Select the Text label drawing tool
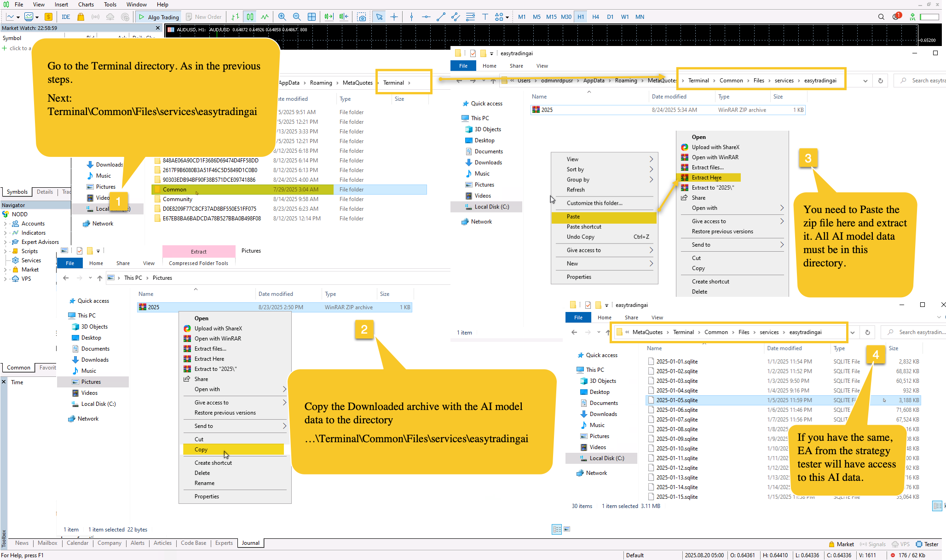Viewport: 946px width, 560px height. click(x=485, y=17)
